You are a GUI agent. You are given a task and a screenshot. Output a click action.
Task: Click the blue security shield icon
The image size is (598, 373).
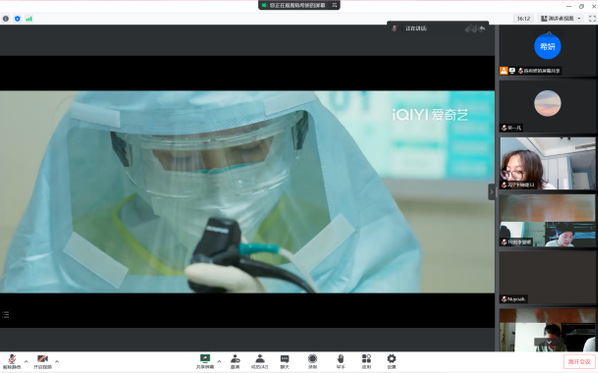(x=17, y=18)
